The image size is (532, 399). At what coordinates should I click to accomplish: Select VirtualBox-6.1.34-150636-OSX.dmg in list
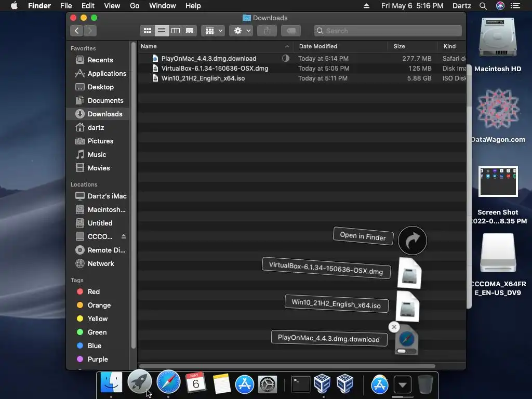pos(302,68)
